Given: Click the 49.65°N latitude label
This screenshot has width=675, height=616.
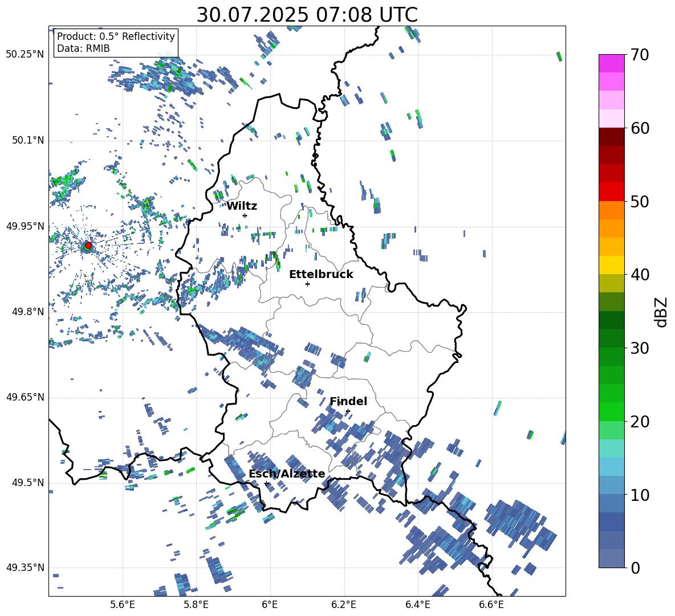Looking at the screenshot, I should pos(25,397).
